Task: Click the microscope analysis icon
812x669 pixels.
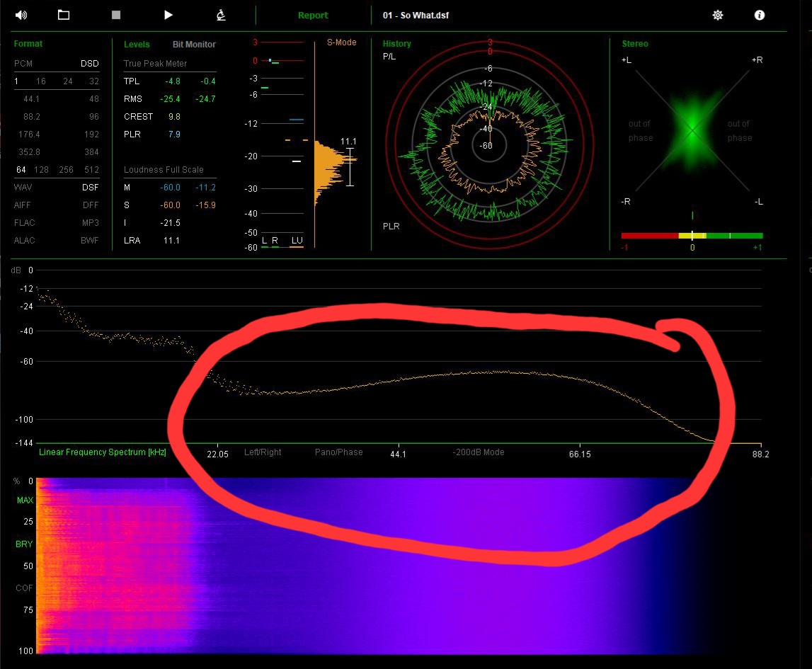Action: click(x=221, y=15)
